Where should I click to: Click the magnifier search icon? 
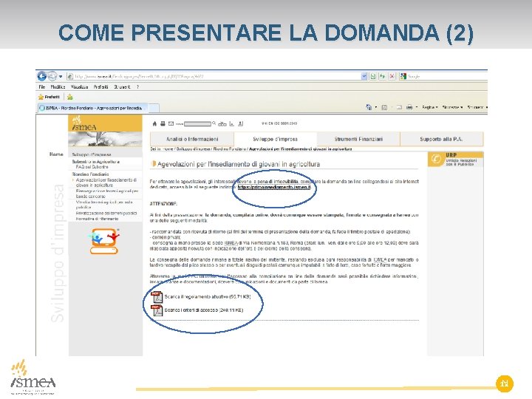click(214, 123)
